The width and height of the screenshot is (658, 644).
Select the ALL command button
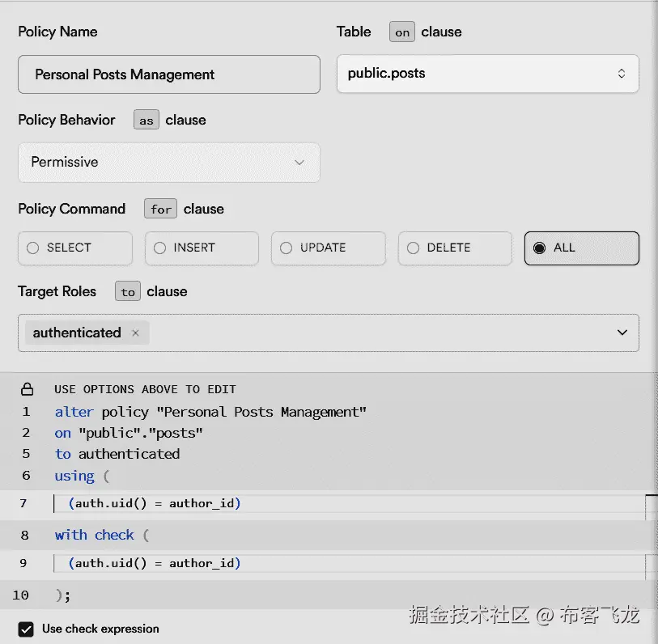(581, 248)
